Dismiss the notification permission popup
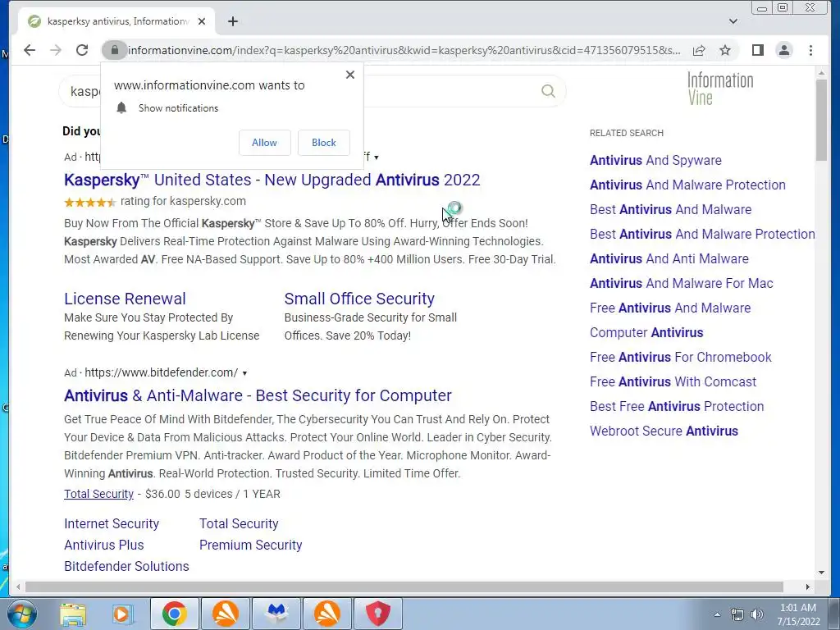Image resolution: width=840 pixels, height=630 pixels. (x=350, y=75)
